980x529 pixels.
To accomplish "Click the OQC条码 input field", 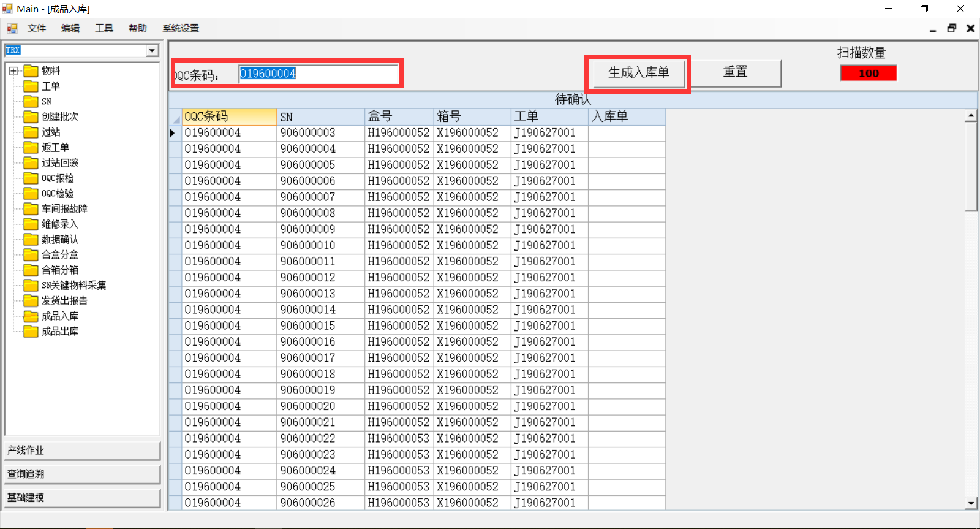I will [317, 74].
